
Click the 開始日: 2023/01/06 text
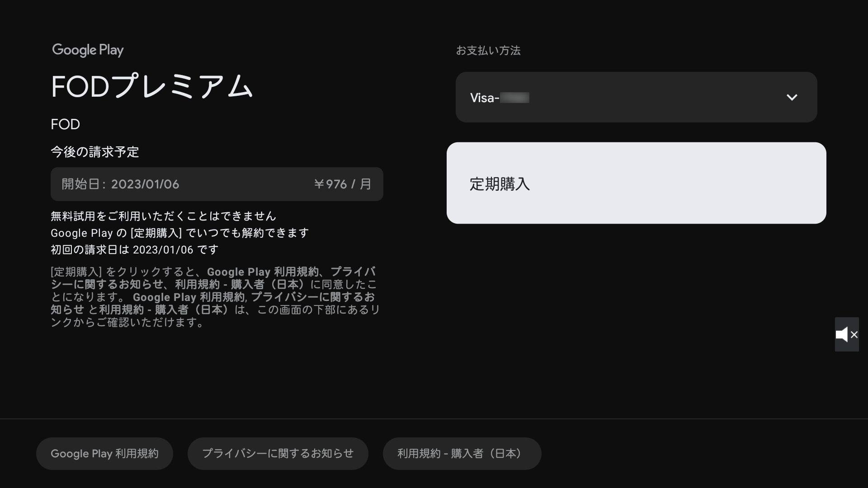point(120,184)
